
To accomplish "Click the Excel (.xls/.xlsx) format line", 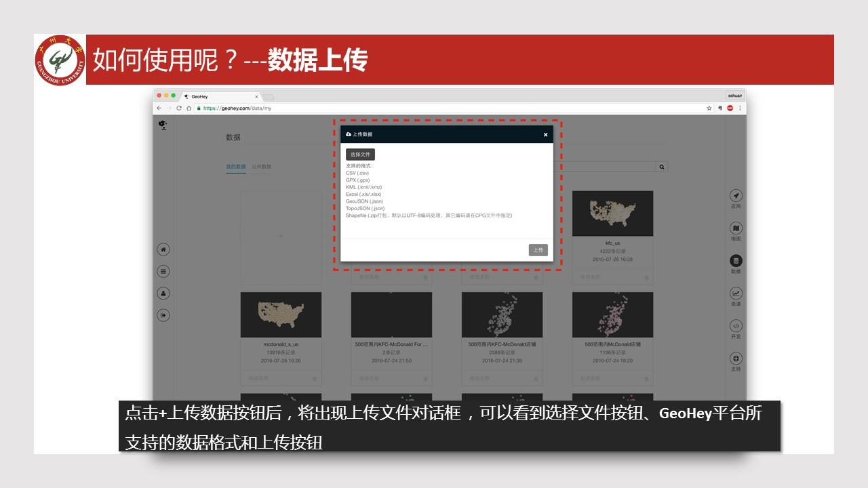I will click(363, 195).
